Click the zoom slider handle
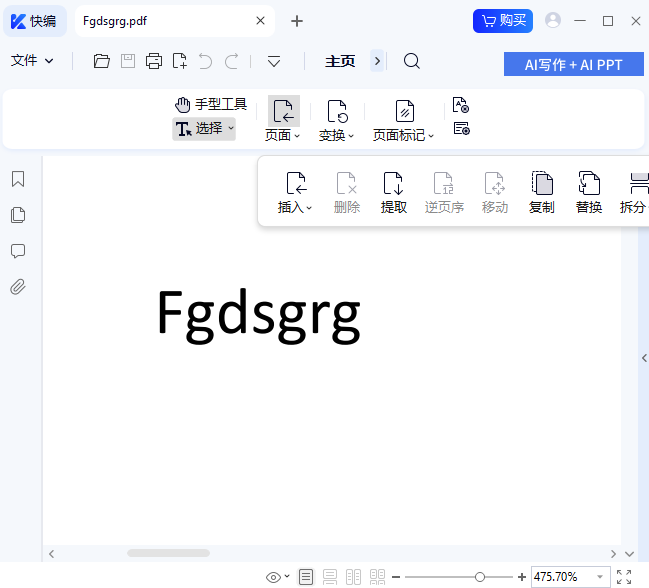649x588 pixels. point(480,577)
